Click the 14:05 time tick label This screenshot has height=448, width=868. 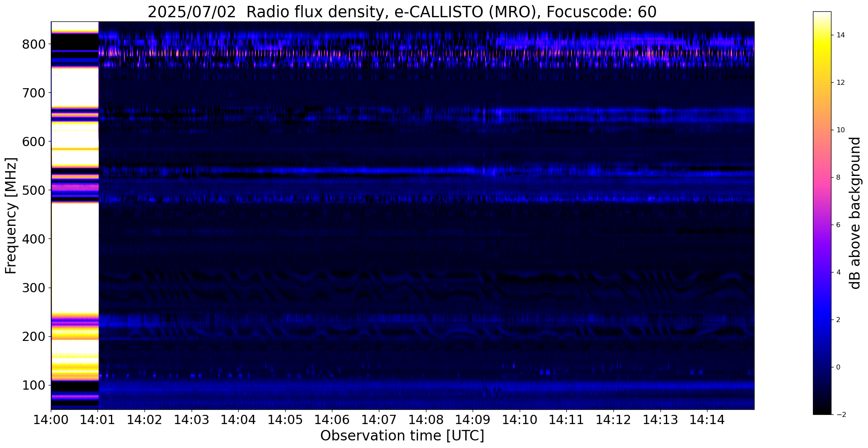point(285,420)
